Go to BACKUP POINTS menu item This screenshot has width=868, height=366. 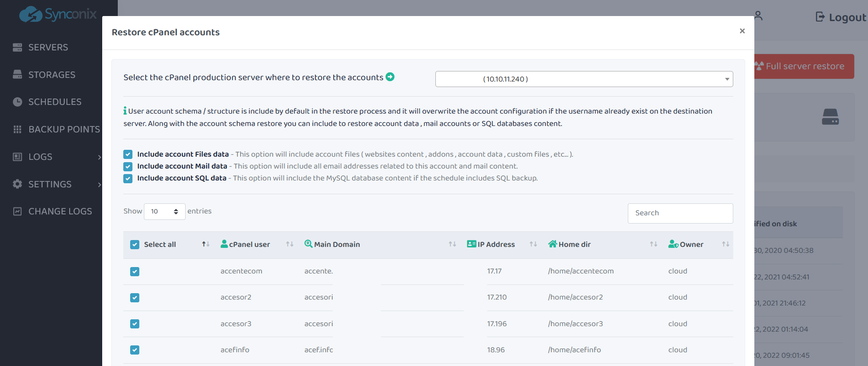pos(64,130)
